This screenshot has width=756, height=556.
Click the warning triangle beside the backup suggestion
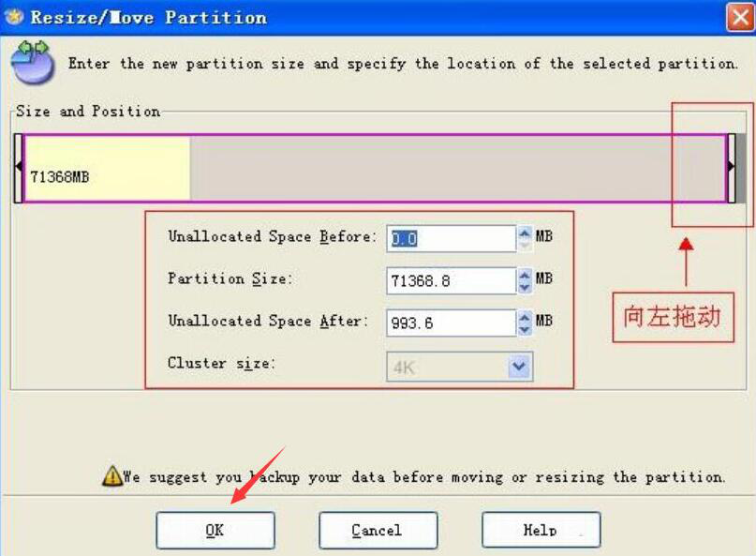[x=114, y=474]
